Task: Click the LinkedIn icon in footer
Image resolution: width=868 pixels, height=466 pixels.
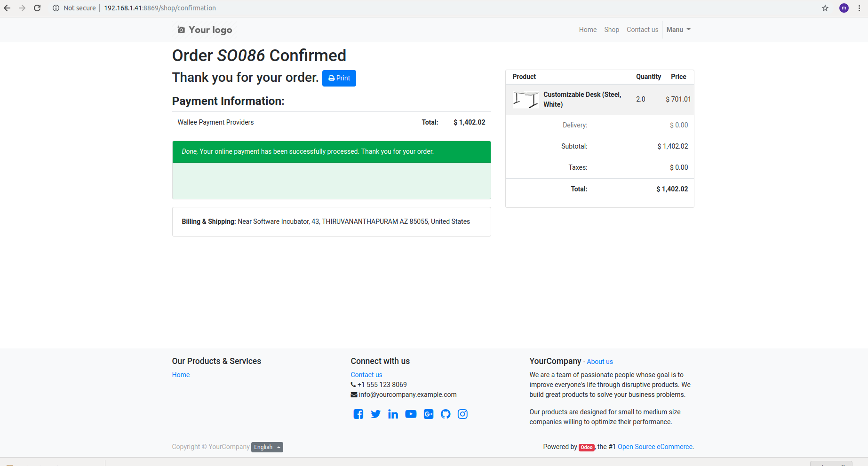Action: coord(393,414)
